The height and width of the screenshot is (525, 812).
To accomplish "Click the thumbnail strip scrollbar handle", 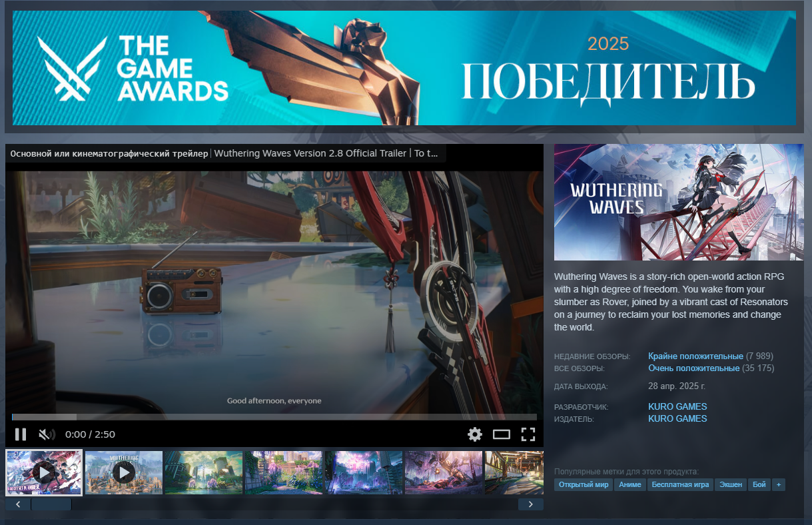I will [51, 504].
